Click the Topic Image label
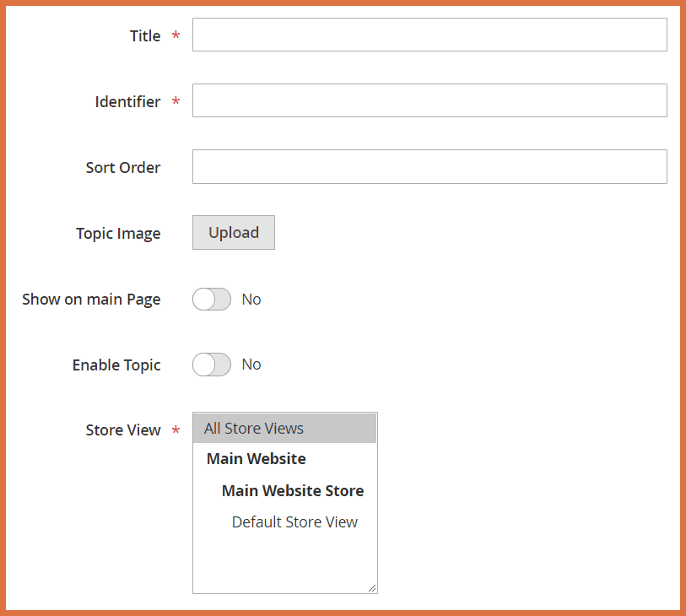Image resolution: width=686 pixels, height=616 pixels. coord(118,234)
